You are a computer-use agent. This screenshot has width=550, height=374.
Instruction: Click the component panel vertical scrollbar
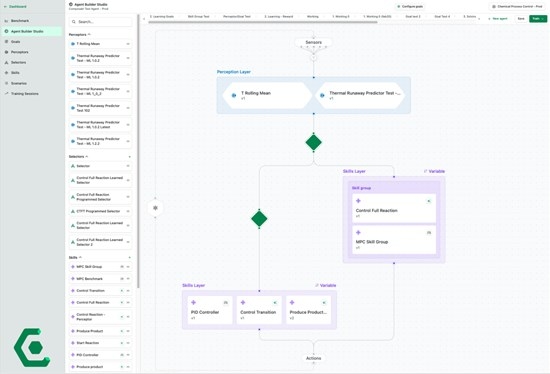click(x=138, y=151)
